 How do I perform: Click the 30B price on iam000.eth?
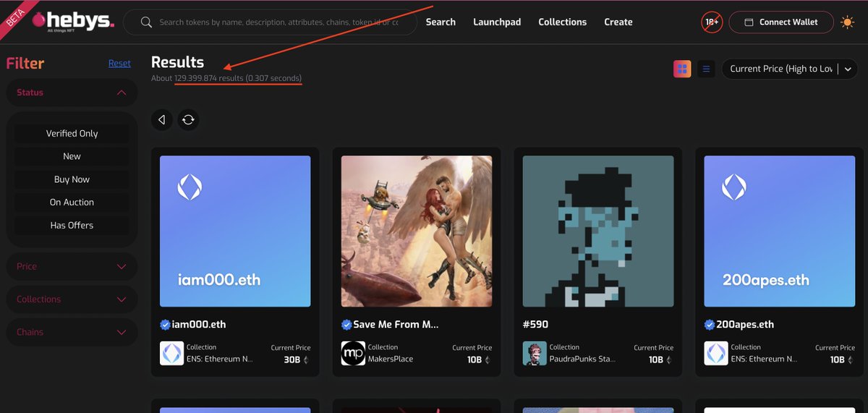pos(292,359)
